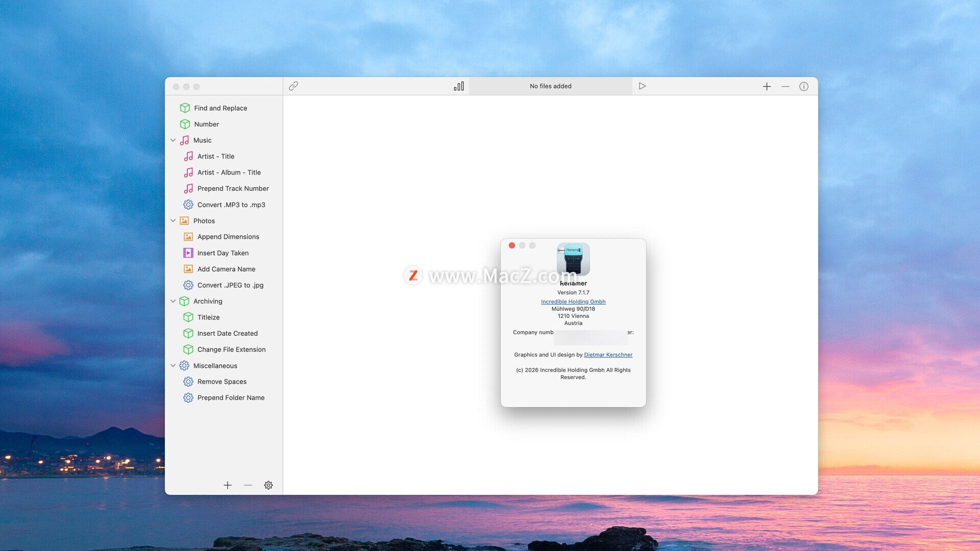980x551 pixels.
Task: Click the plus icon in top toolbar
Action: (767, 87)
